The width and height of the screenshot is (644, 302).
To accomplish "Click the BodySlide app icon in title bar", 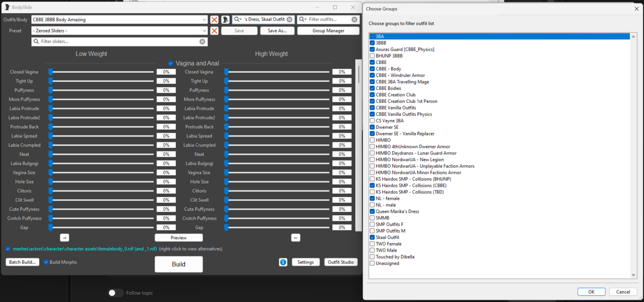I will tap(7, 7).
